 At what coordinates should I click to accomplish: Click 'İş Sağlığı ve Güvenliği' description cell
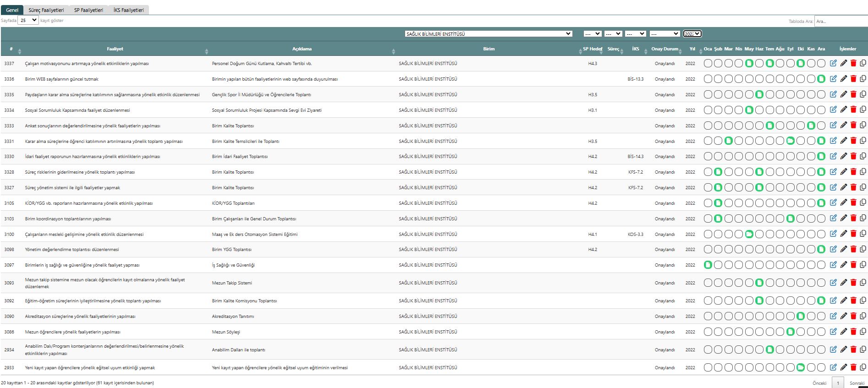click(233, 265)
